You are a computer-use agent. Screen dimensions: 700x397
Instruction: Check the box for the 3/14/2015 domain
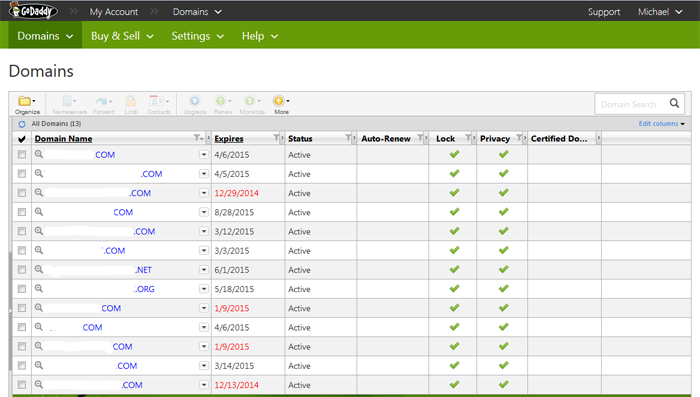coord(21,366)
